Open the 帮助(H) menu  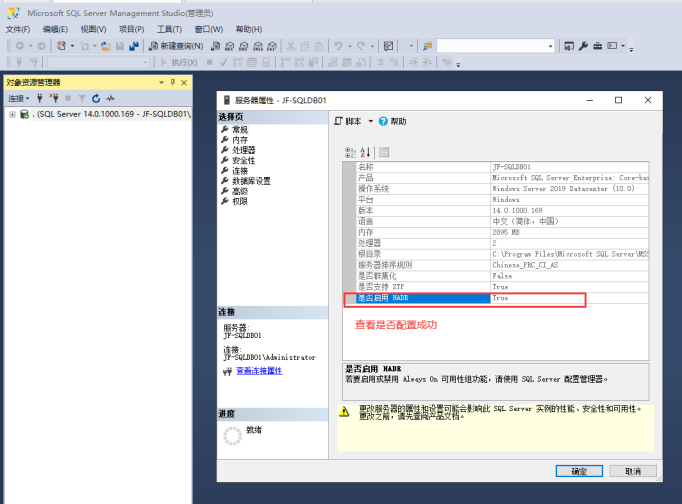click(249, 29)
